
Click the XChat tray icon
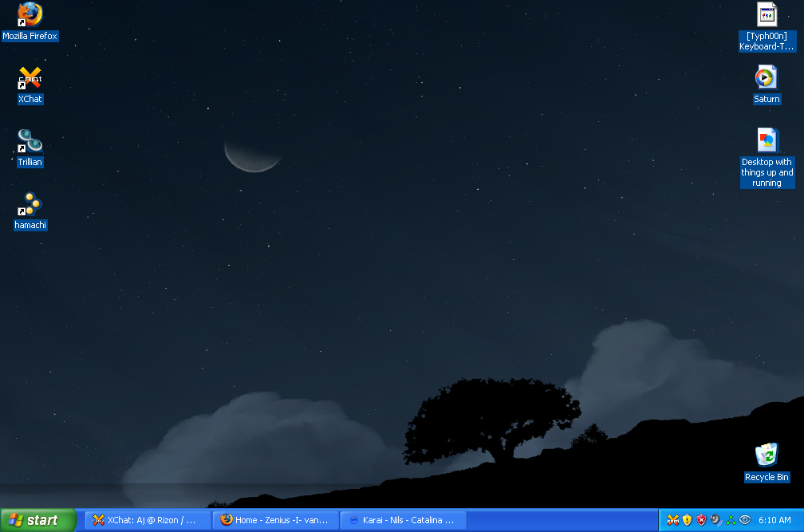click(672, 520)
